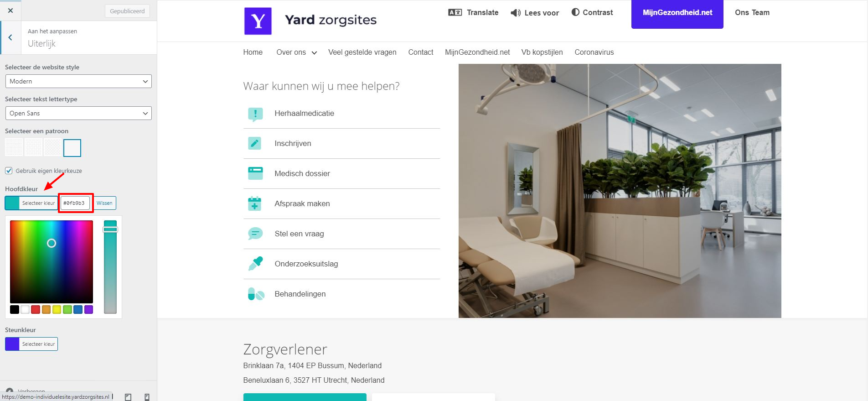Screen dimensions: 868x401
Task: Go back using the customizer back arrow
Action: coord(10,38)
